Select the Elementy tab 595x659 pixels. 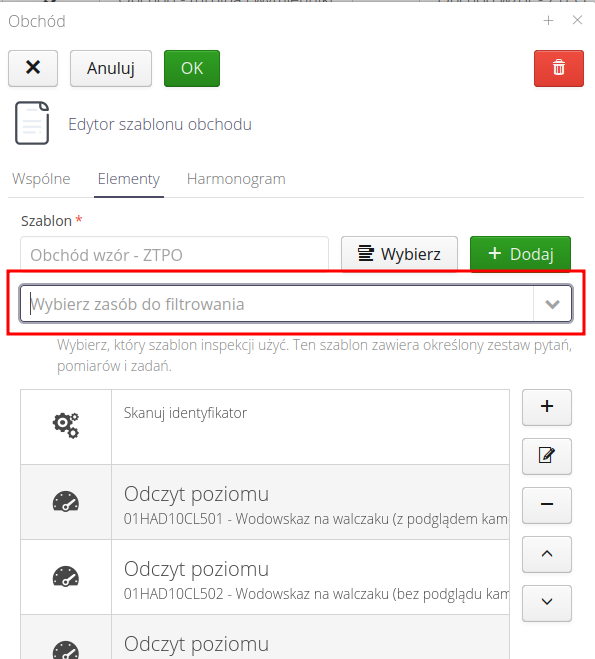129,179
